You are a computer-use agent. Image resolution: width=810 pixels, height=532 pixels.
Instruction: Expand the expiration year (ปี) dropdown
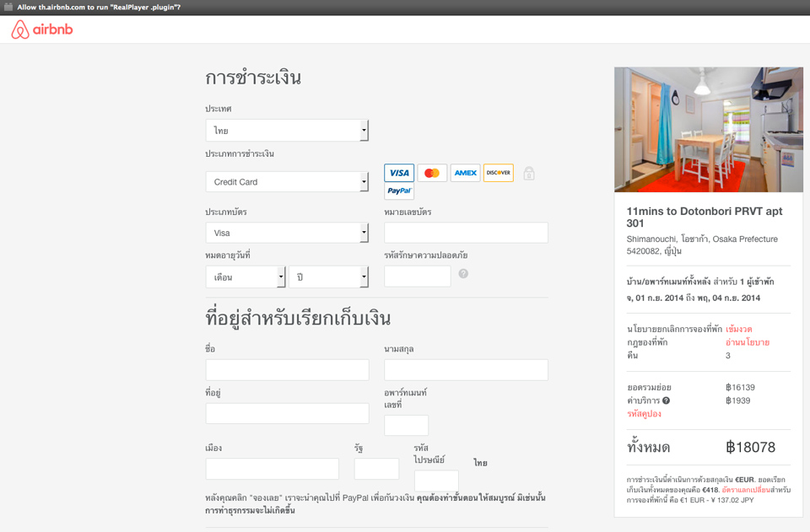(328, 277)
